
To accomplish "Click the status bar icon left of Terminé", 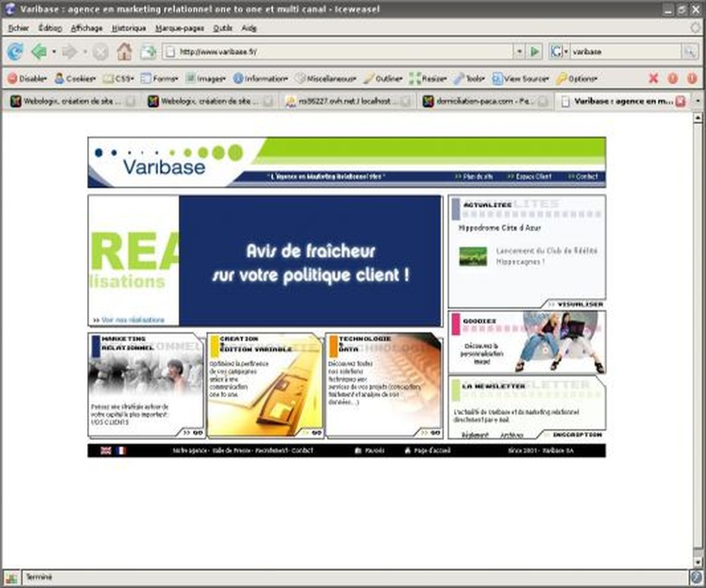I will tap(12, 577).
